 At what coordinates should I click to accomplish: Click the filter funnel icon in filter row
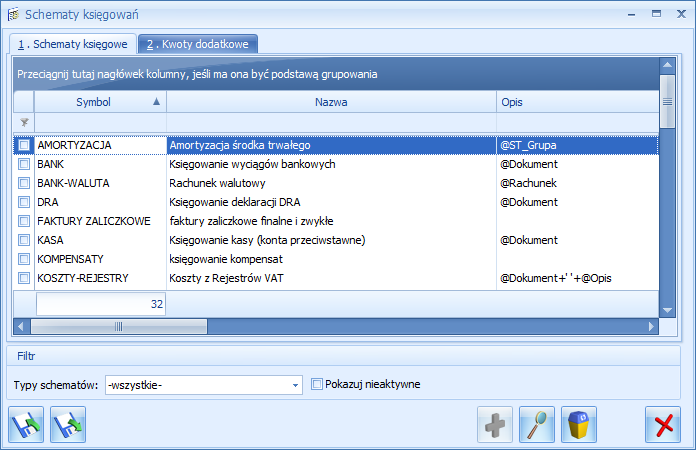pyautogui.click(x=24, y=122)
